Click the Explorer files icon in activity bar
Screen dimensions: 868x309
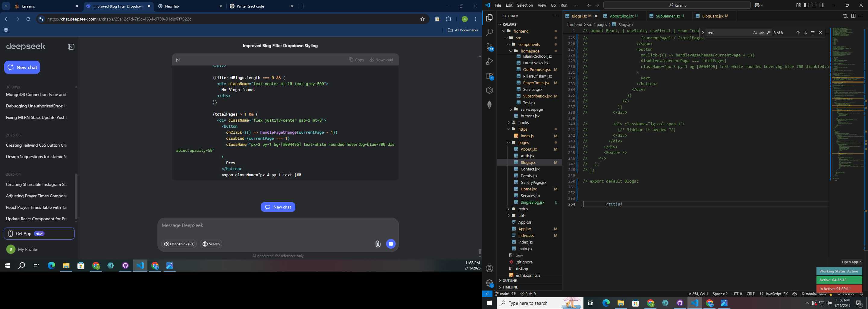tap(489, 18)
